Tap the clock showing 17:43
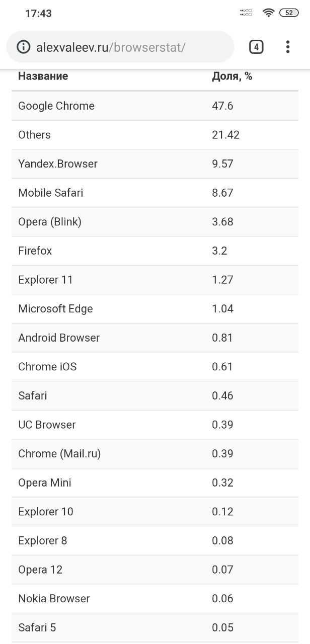The height and width of the screenshot is (644, 310). [38, 14]
